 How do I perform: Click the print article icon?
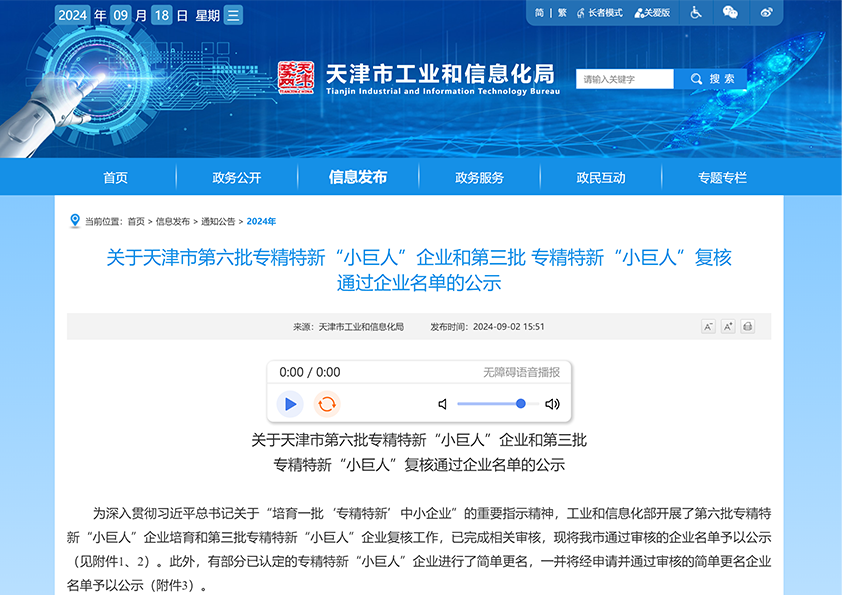pyautogui.click(x=747, y=326)
